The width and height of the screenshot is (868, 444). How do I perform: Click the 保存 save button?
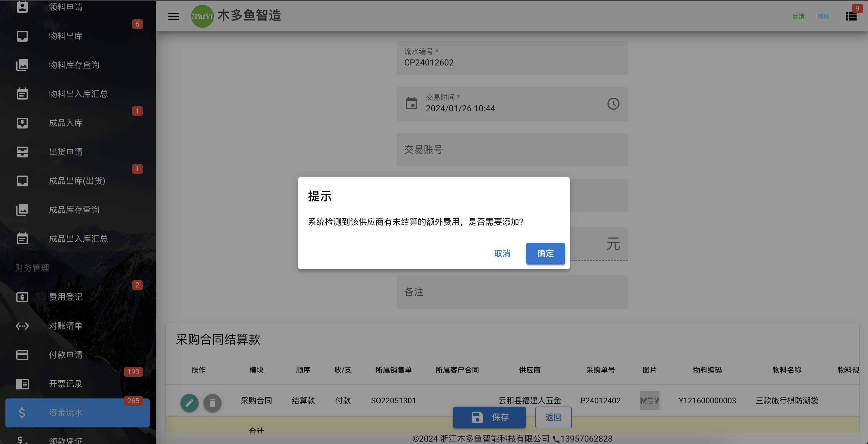[489, 417]
